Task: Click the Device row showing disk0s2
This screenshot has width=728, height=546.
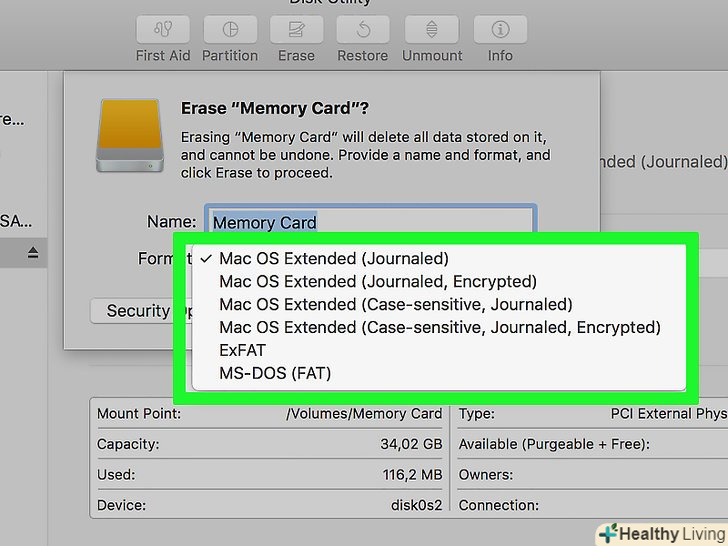Action: click(270, 506)
